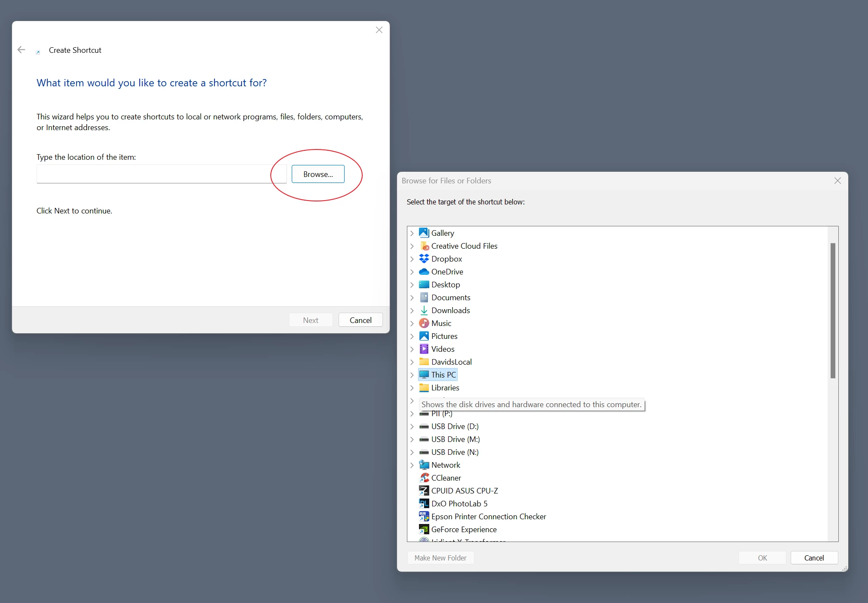
Task: Select the CCleaner shortcut icon
Action: click(x=424, y=478)
